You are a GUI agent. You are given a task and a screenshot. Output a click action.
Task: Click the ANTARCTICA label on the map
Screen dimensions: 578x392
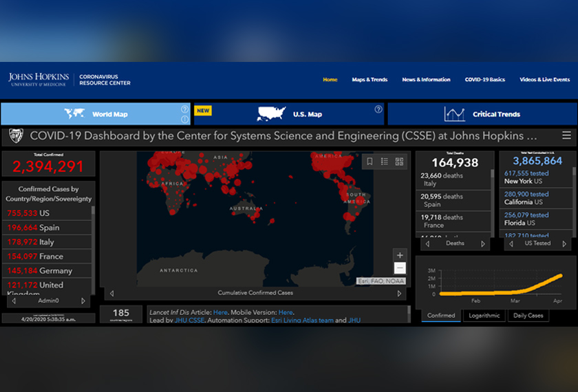178,270
